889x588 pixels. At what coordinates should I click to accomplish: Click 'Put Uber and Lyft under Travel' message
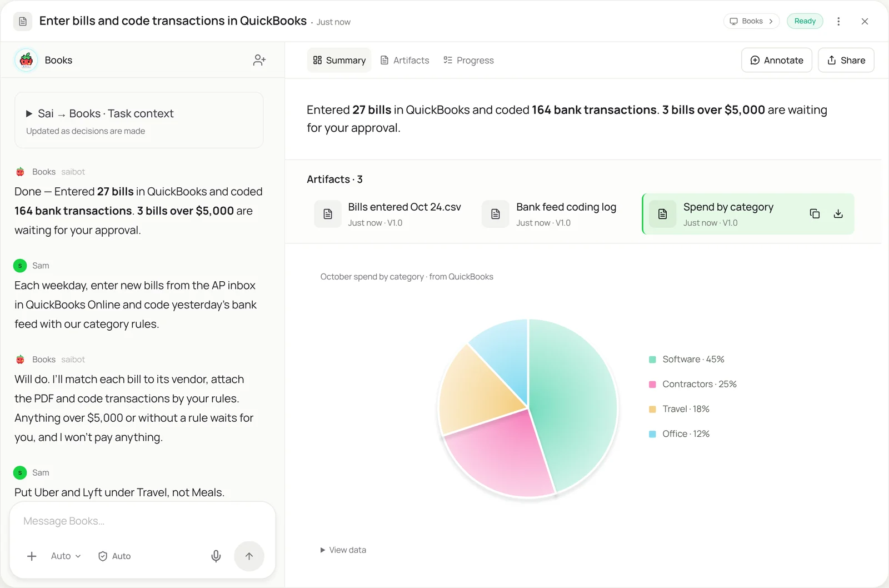point(119,492)
